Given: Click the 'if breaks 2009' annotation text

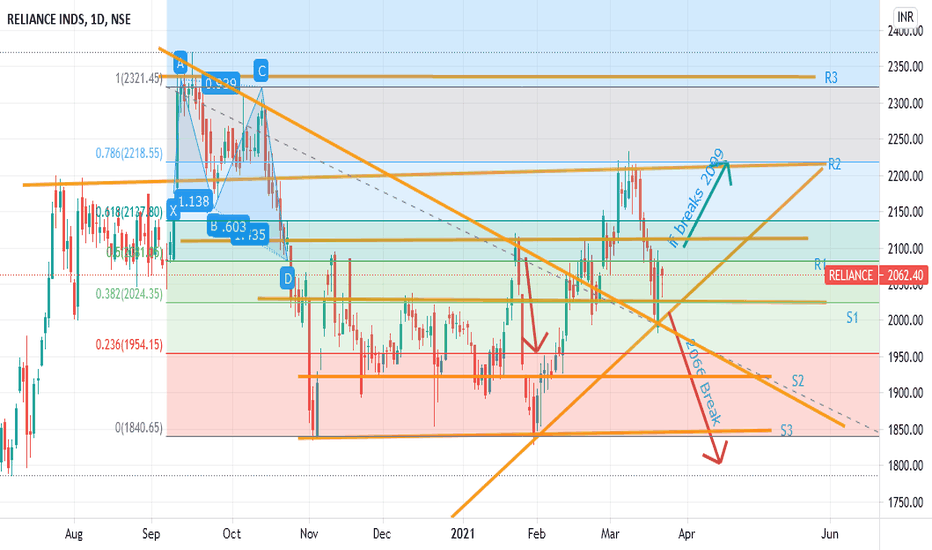Looking at the screenshot, I should [697, 197].
